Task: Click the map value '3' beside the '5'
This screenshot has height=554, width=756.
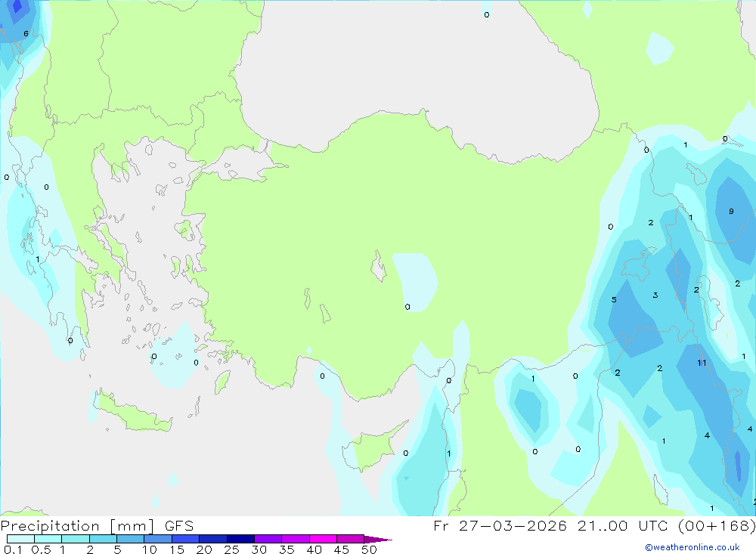Action: click(x=655, y=295)
